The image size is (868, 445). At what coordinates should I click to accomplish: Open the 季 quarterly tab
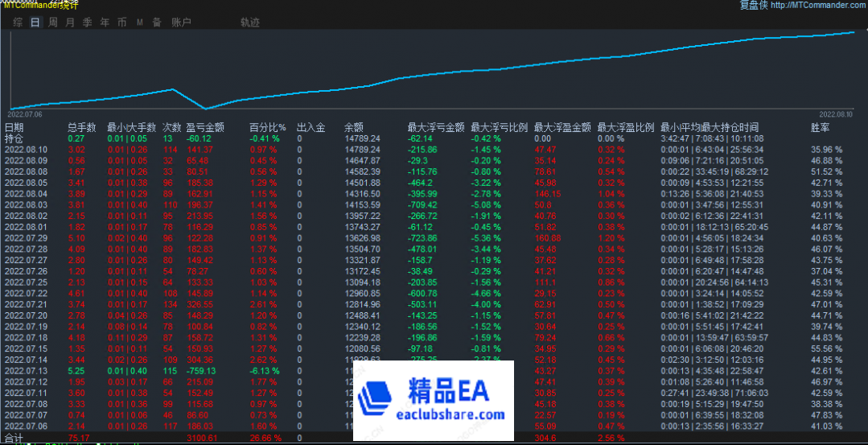(87, 23)
